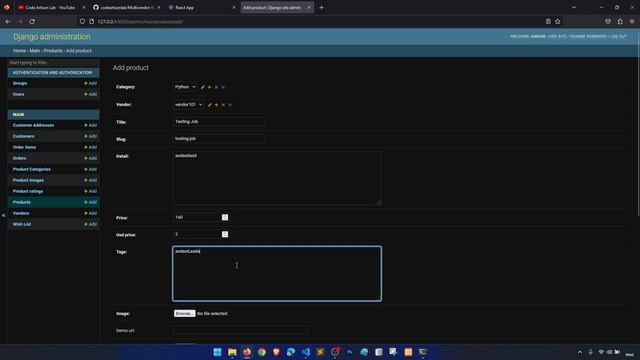Image resolution: width=640 pixels, height=360 pixels.
Task: Adjust the Price field spinner
Action: pos(225,218)
